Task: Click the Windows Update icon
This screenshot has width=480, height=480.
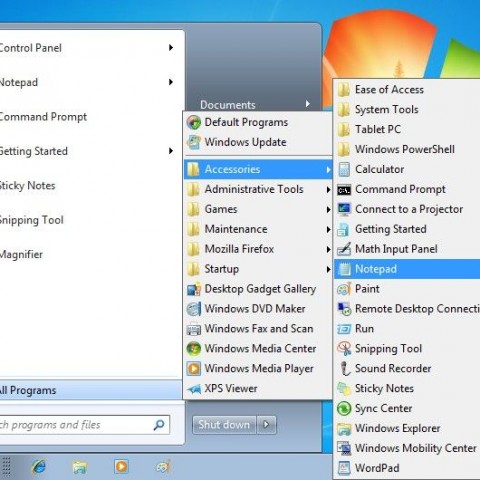Action: pos(194,142)
